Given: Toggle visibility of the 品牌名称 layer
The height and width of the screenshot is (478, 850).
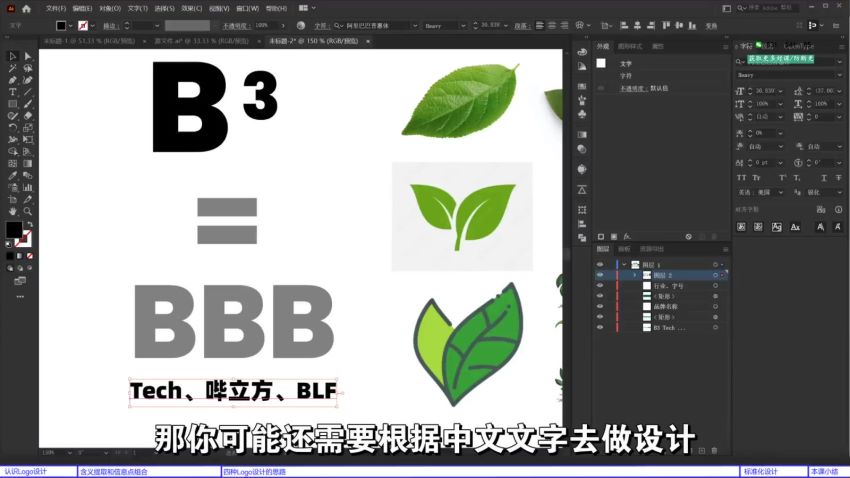Looking at the screenshot, I should click(600, 306).
